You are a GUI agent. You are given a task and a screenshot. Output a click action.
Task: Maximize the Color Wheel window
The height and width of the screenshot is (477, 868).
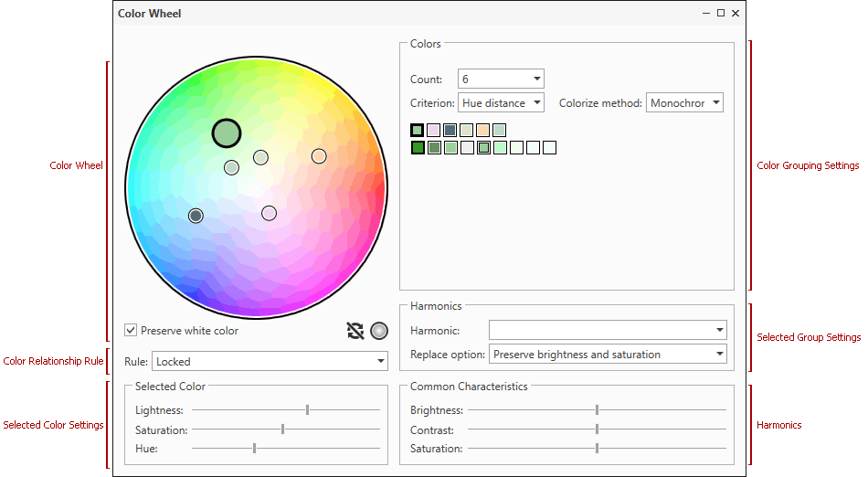pyautogui.click(x=721, y=13)
